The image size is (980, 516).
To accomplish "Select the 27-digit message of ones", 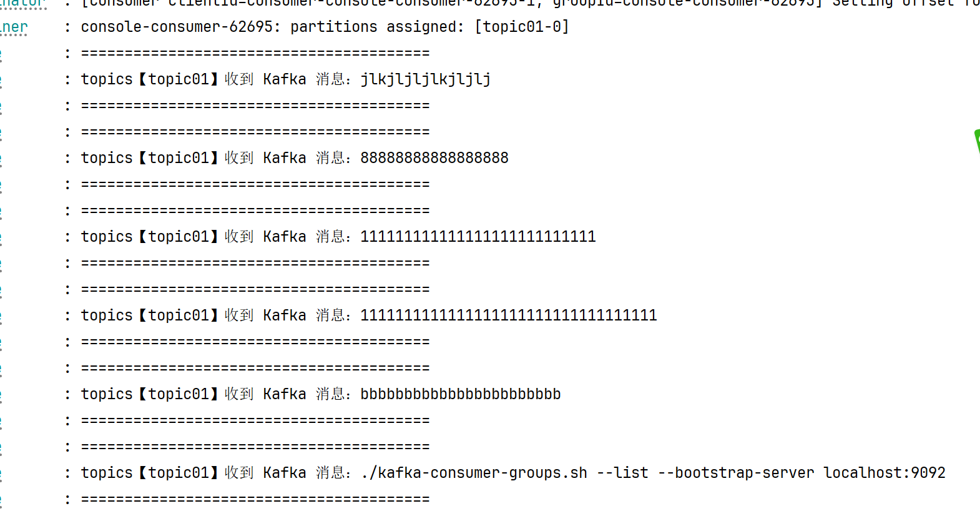I will click(478, 237).
